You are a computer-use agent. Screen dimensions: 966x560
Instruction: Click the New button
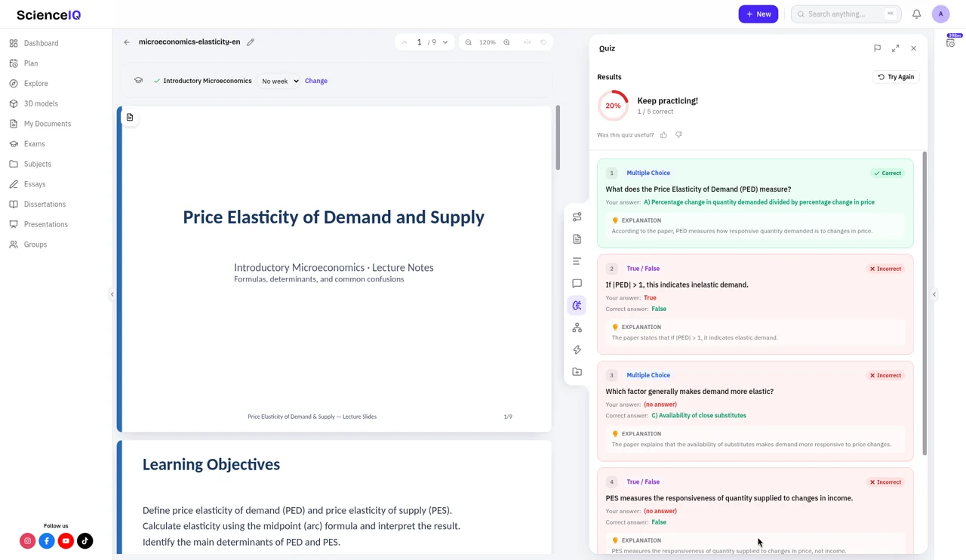click(x=758, y=14)
